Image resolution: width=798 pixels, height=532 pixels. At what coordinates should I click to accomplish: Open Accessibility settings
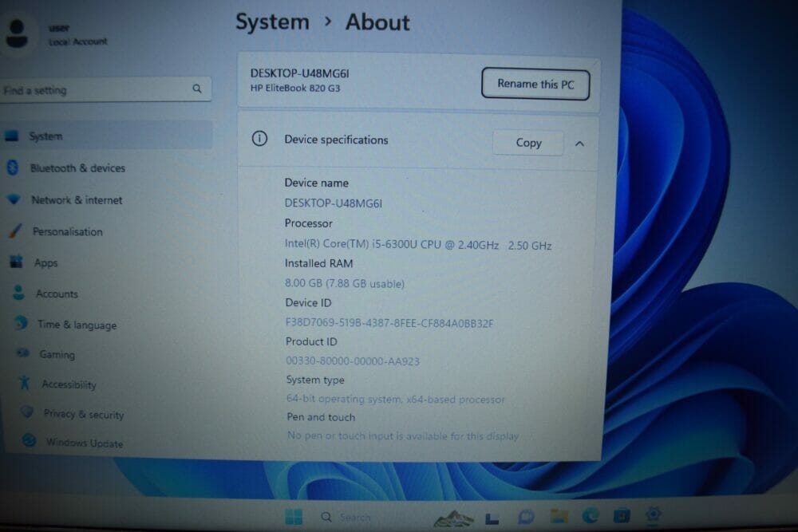(69, 384)
